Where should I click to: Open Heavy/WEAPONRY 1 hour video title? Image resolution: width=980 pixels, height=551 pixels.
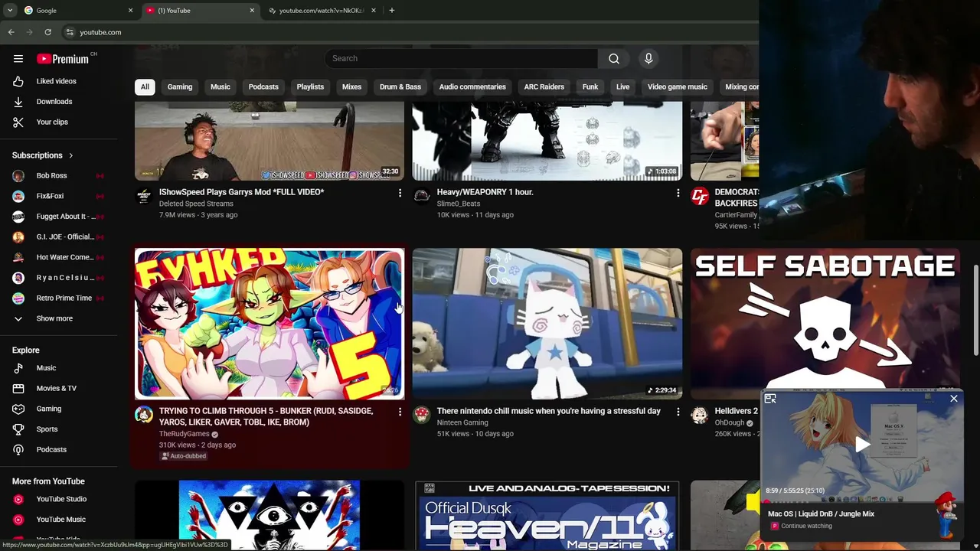(485, 192)
